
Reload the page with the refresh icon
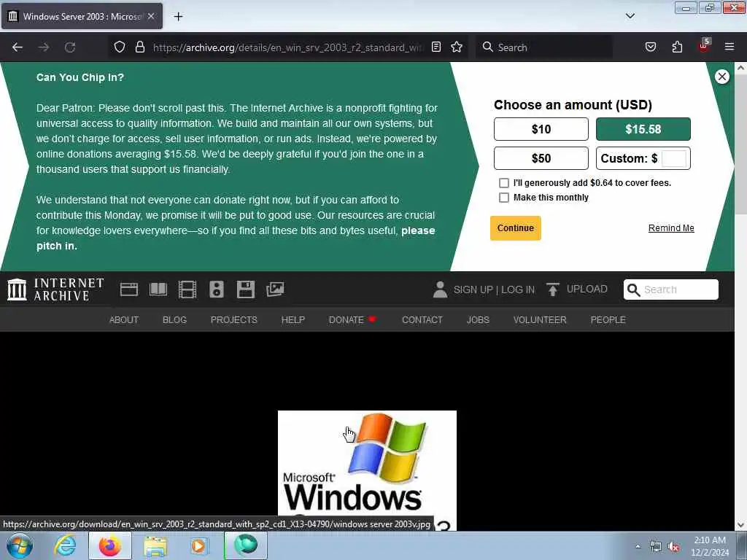point(70,47)
